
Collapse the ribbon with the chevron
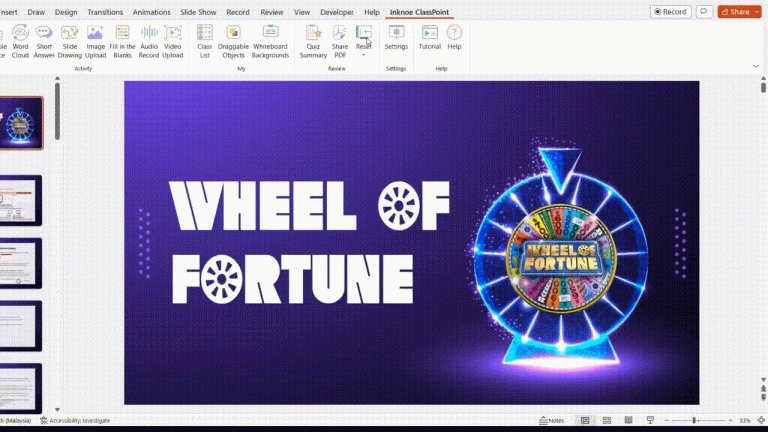pos(756,66)
